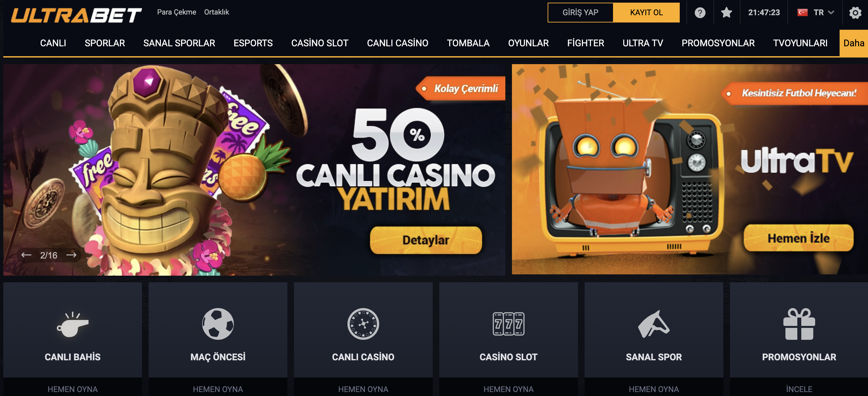Click the horse head Sanal Spor icon

[x=654, y=324]
